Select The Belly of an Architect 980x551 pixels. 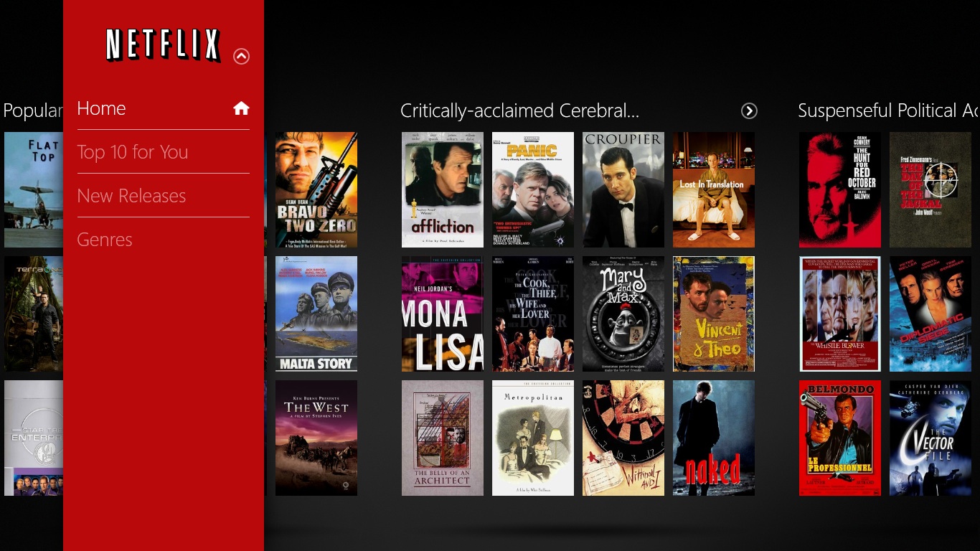pos(443,438)
